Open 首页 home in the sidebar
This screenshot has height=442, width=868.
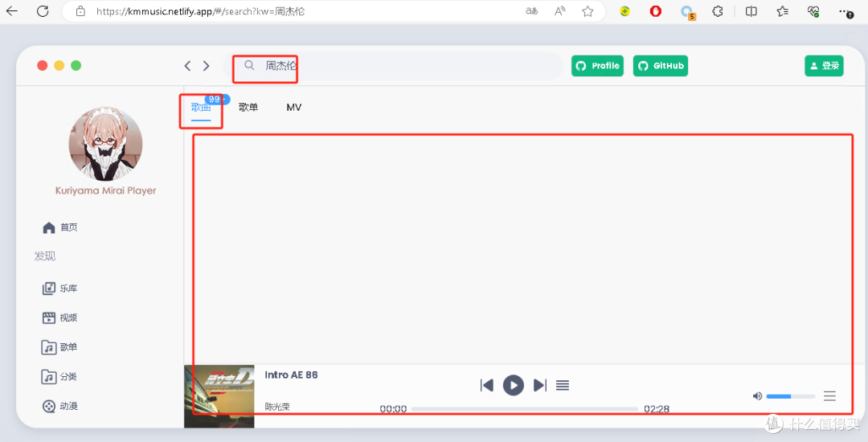tap(59, 227)
